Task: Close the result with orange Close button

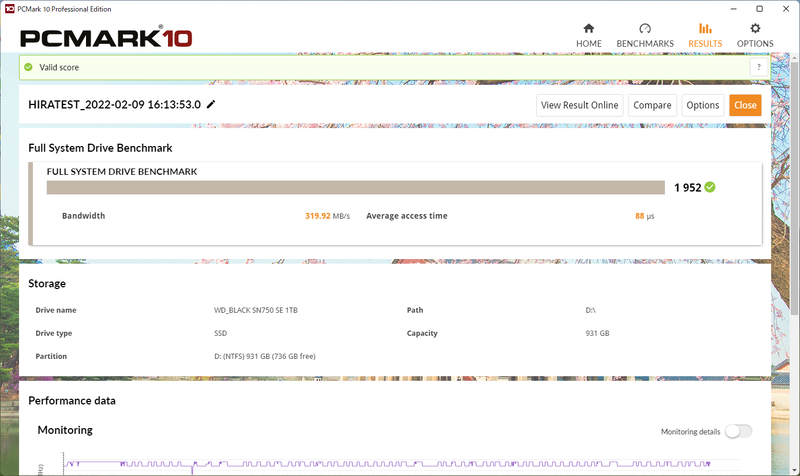Action: coord(745,105)
